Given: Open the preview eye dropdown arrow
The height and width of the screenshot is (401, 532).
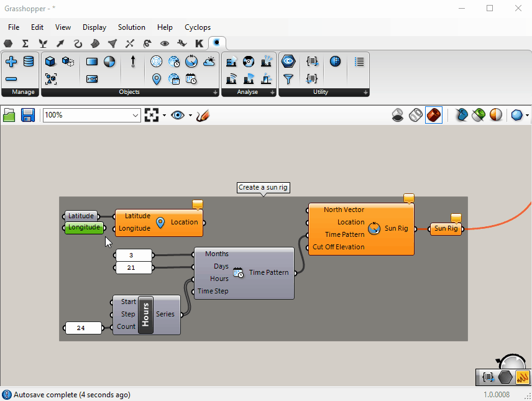Looking at the screenshot, I should [x=190, y=116].
